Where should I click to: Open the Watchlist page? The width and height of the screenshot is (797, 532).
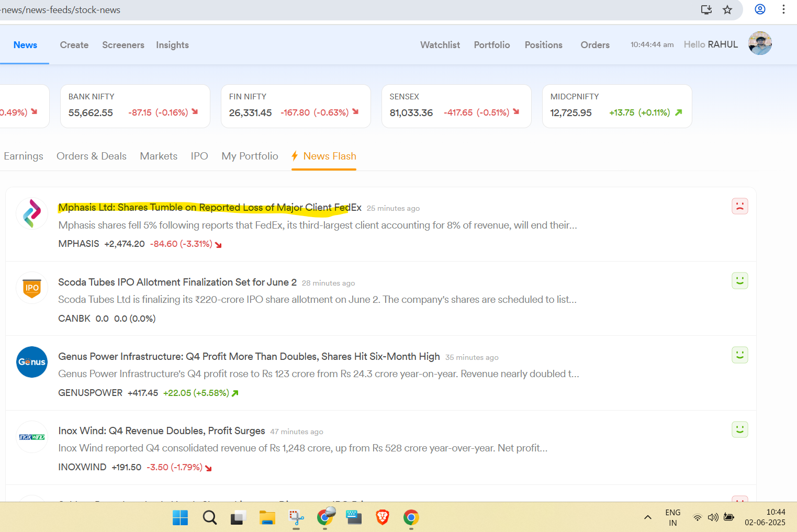pyautogui.click(x=440, y=45)
